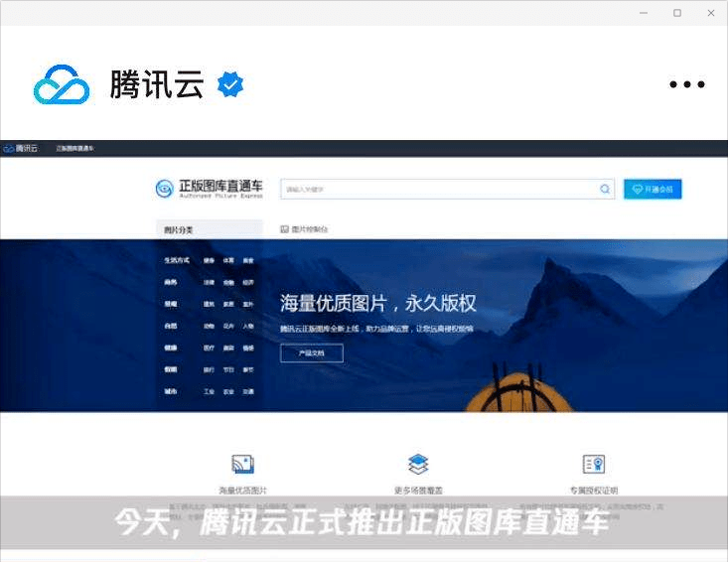Click the 节日 subcategory link
The width and height of the screenshot is (728, 562).
228,369
